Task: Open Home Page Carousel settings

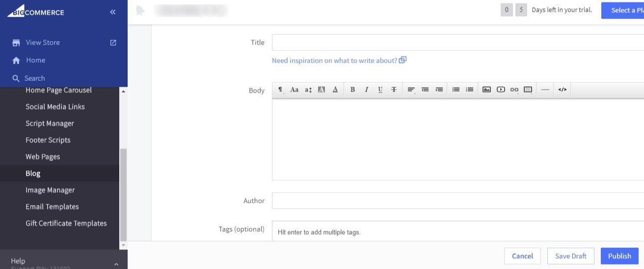Action: pyautogui.click(x=58, y=90)
